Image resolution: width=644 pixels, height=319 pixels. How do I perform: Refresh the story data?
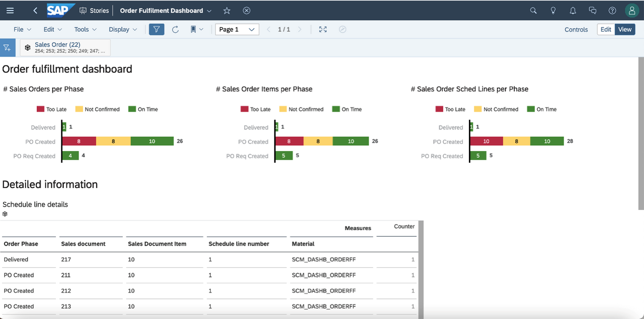point(175,29)
